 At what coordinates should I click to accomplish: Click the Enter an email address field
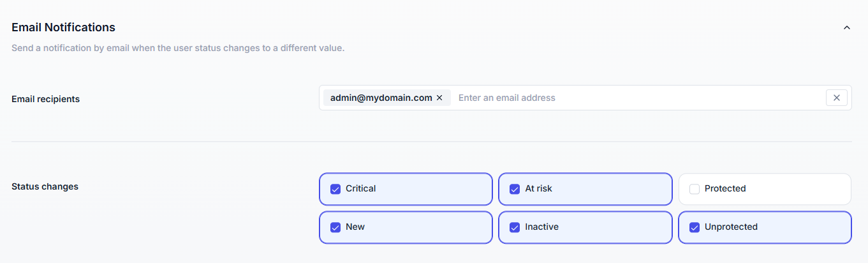tap(638, 98)
